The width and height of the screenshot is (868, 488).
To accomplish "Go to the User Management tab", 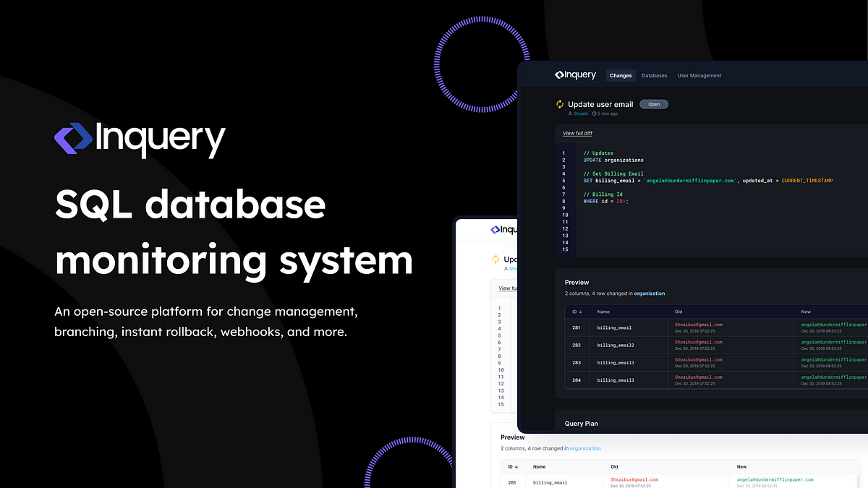I will pyautogui.click(x=699, y=75).
